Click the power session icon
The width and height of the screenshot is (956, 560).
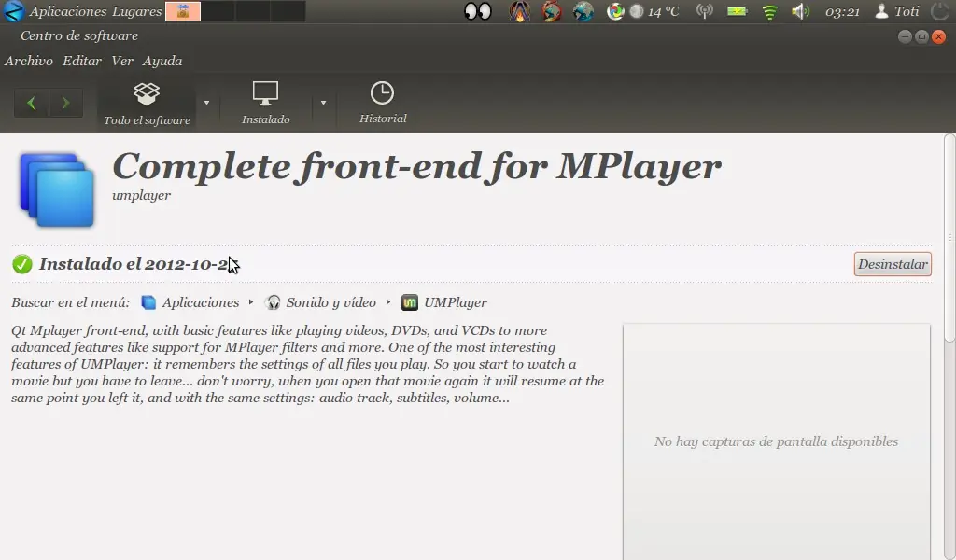940,11
